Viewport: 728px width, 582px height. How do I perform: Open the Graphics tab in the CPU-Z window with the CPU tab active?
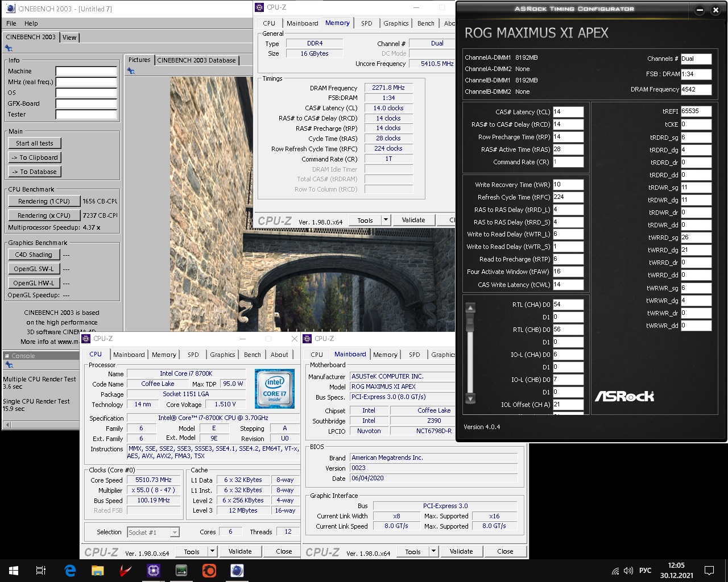click(222, 355)
